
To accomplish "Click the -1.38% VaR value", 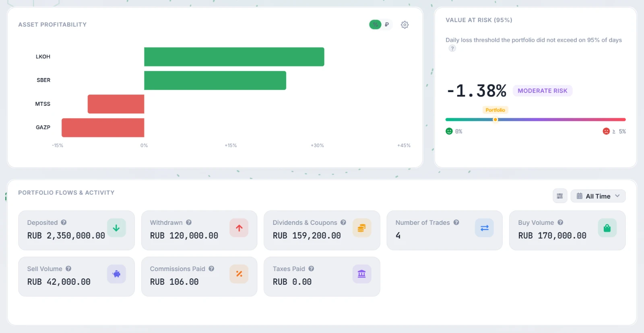I will (477, 91).
